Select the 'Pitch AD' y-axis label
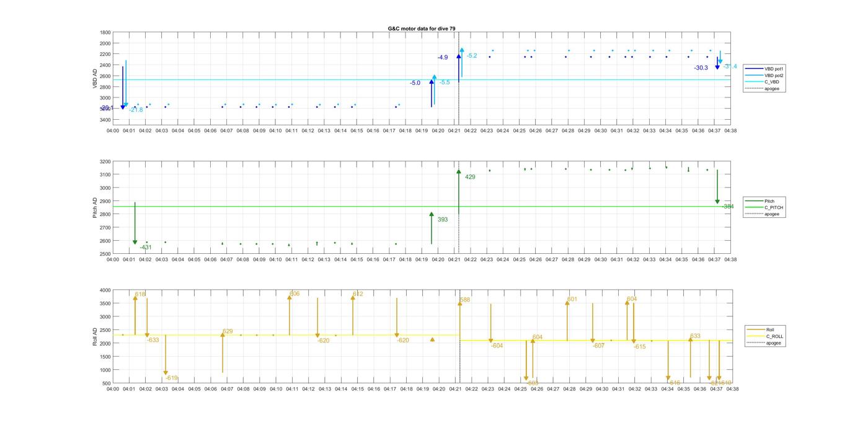 95,208
